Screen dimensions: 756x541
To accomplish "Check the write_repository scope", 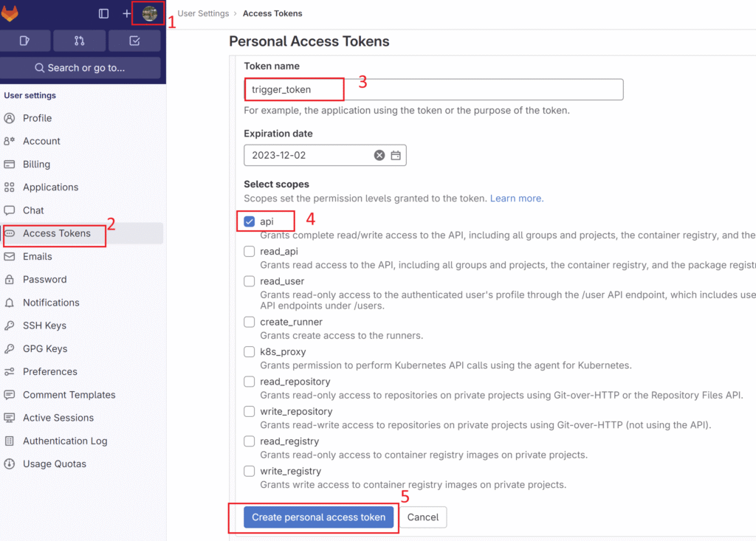I will pos(249,411).
